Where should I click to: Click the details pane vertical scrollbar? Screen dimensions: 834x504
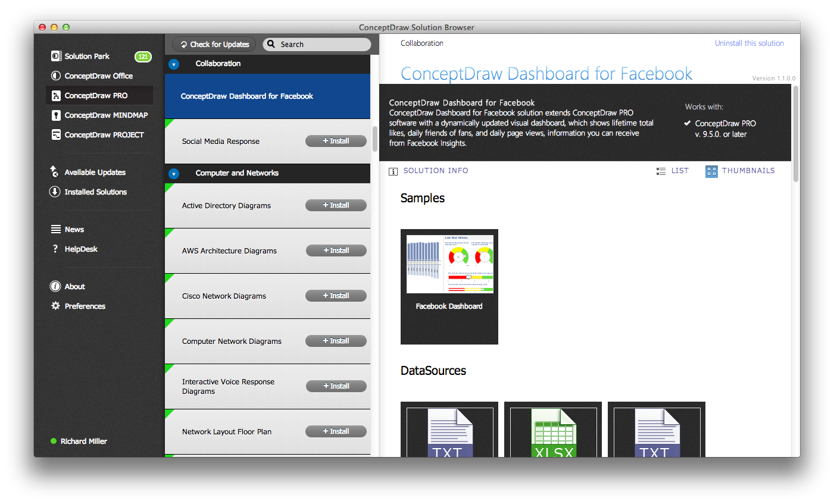[795, 134]
